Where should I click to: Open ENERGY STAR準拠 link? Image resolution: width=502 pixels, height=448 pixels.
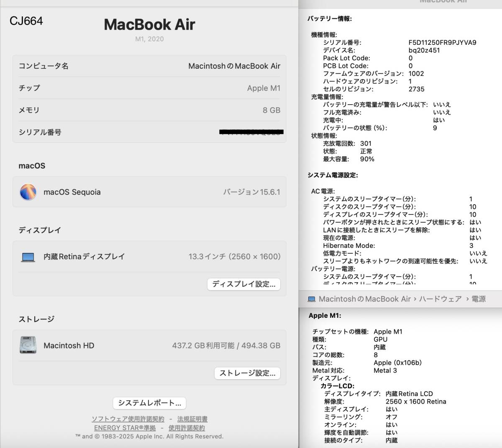(x=125, y=427)
